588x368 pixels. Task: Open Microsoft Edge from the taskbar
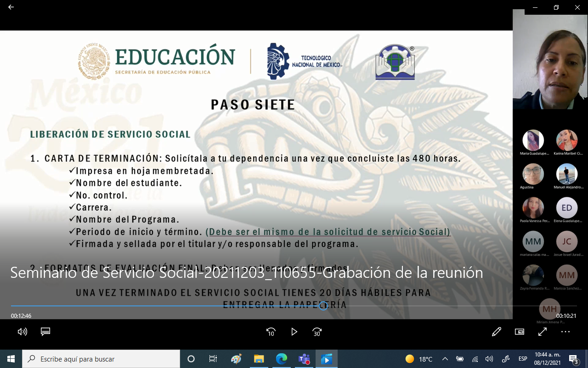point(281,359)
